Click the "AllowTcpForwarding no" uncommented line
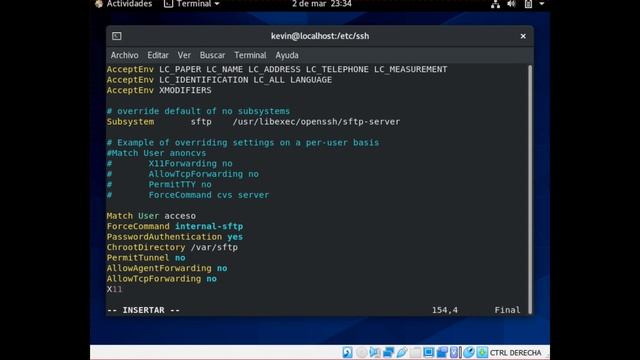 point(162,279)
